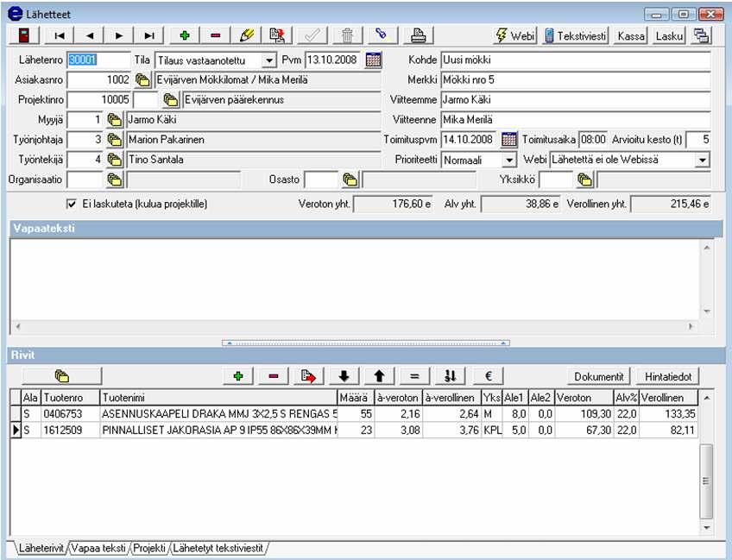Go to previous record arrow
The width and height of the screenshot is (732, 560).
click(89, 35)
